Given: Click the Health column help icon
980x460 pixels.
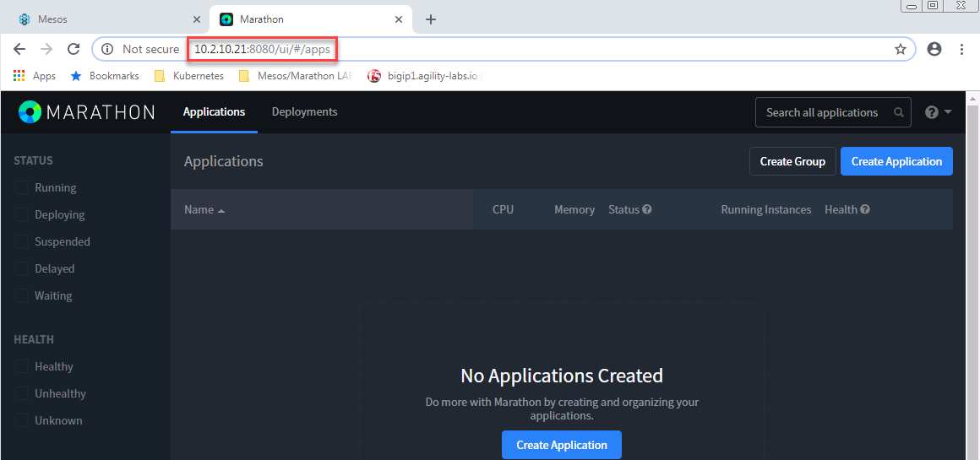Looking at the screenshot, I should click(x=865, y=209).
